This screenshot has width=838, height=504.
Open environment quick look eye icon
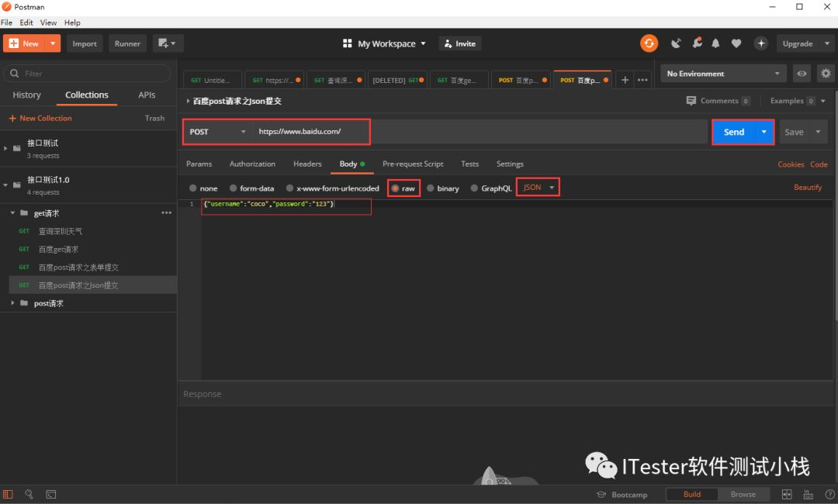click(x=802, y=74)
